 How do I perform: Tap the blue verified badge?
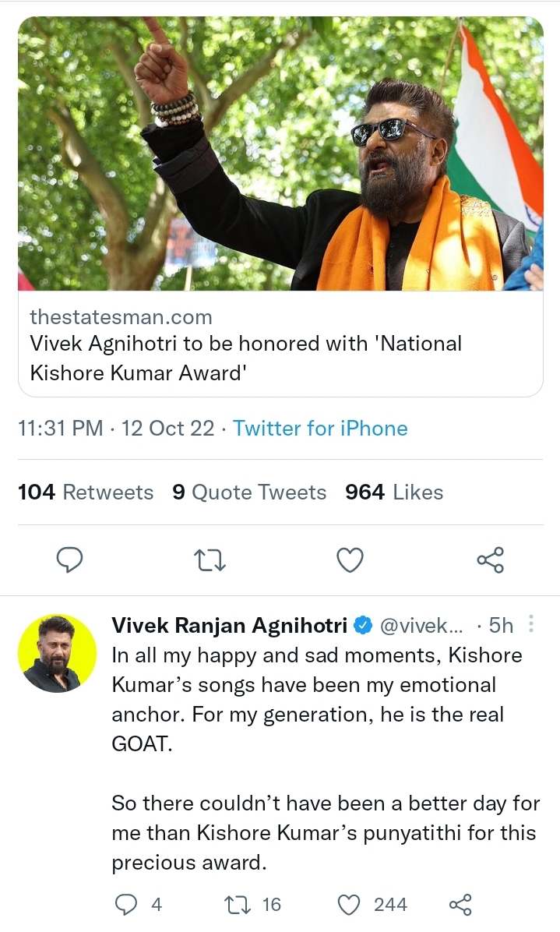coord(363,625)
